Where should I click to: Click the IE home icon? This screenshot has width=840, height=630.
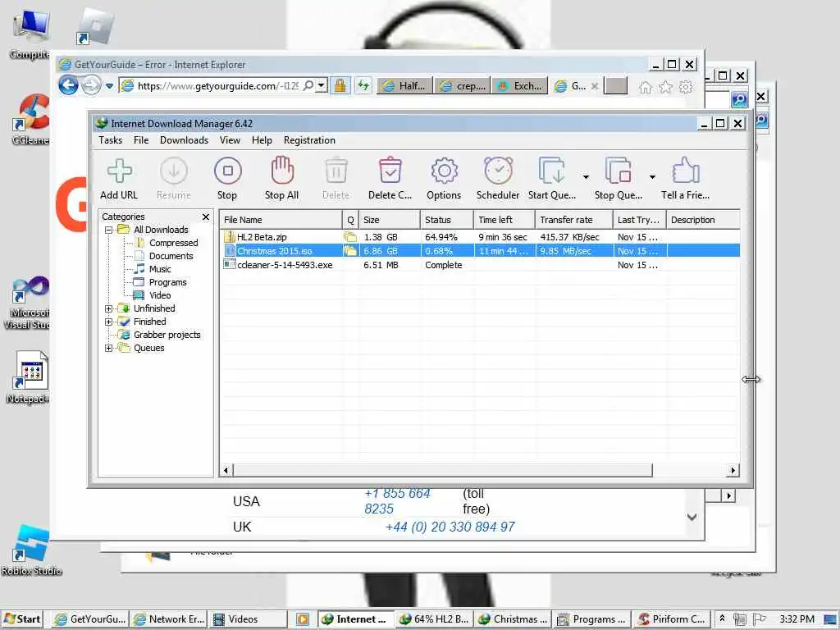tap(646, 87)
